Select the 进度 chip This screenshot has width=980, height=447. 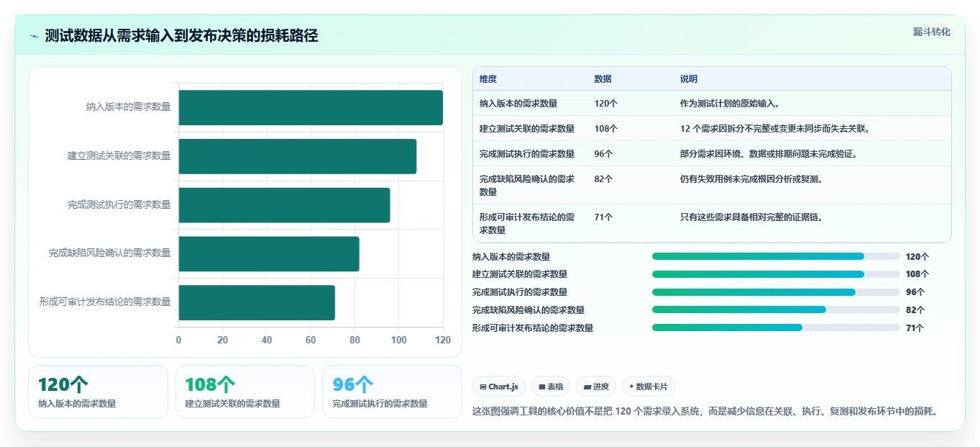click(596, 387)
